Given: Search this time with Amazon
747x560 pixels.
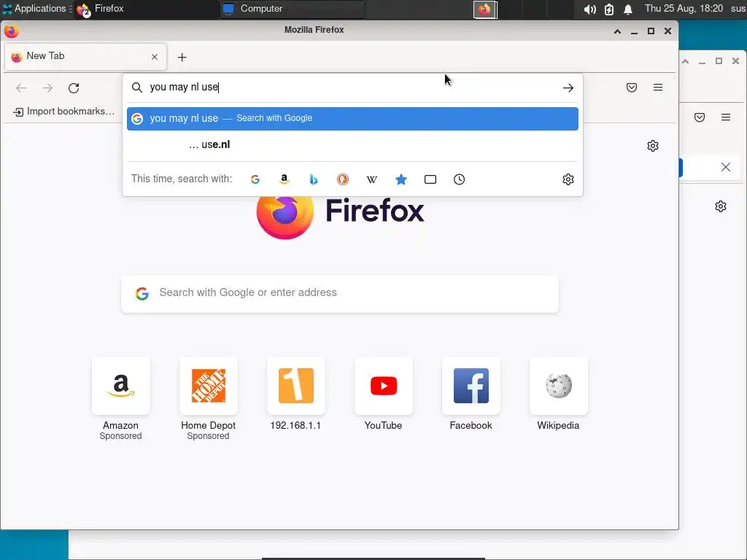Looking at the screenshot, I should (x=285, y=179).
